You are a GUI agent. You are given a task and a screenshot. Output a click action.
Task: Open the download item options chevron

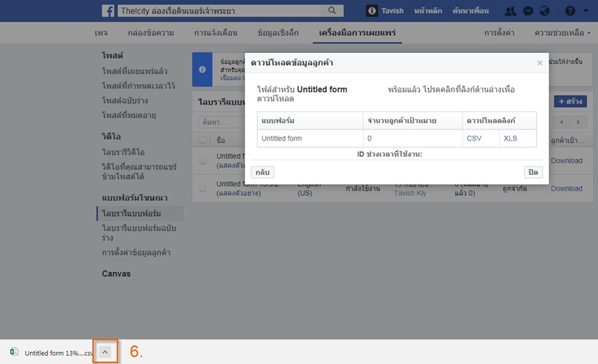click(105, 352)
